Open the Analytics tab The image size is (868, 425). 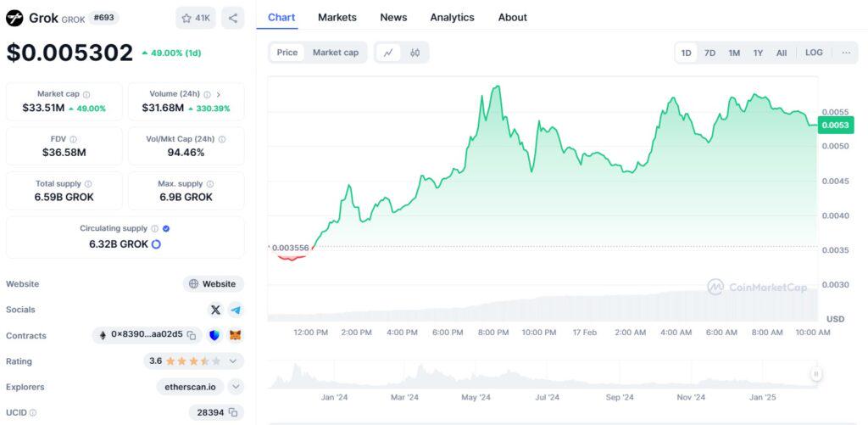click(x=452, y=17)
